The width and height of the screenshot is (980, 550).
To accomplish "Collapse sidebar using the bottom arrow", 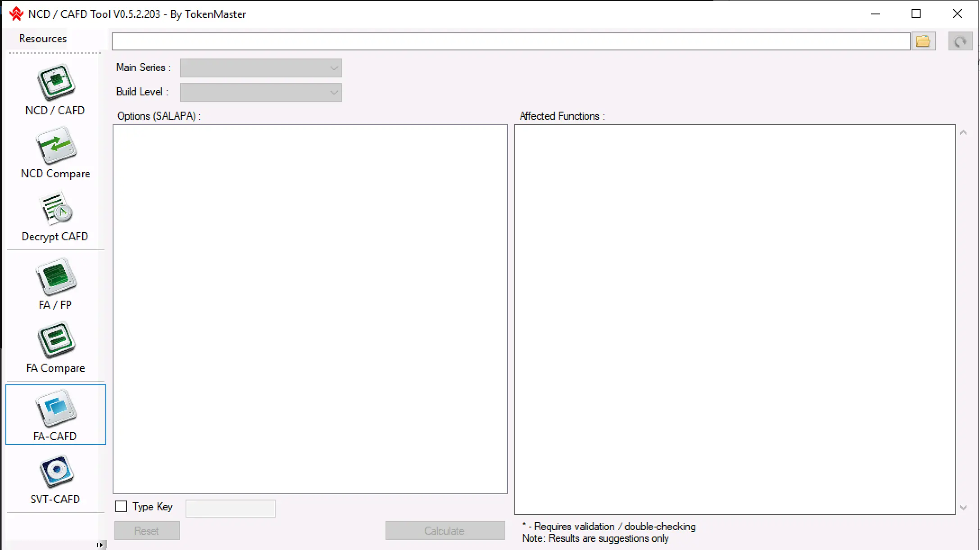I will coord(100,545).
